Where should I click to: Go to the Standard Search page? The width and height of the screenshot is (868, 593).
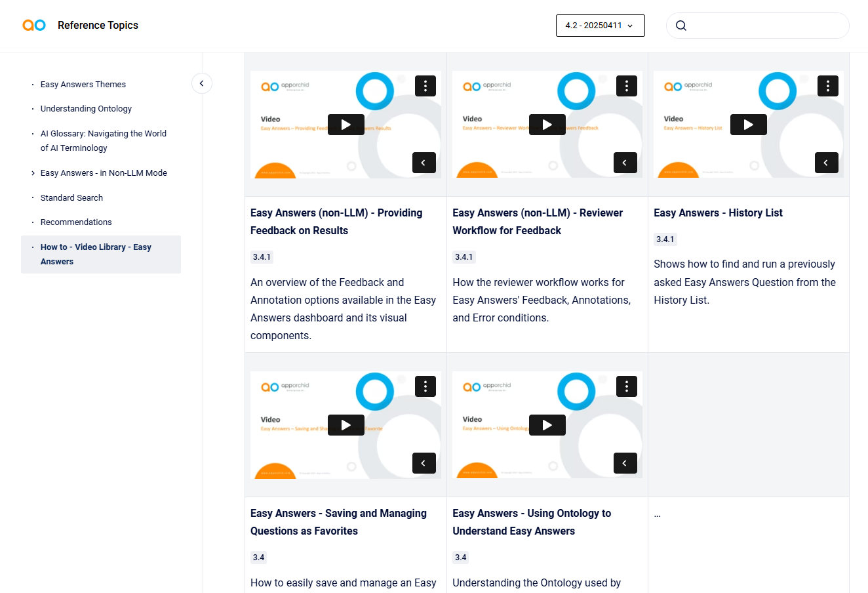pos(71,198)
